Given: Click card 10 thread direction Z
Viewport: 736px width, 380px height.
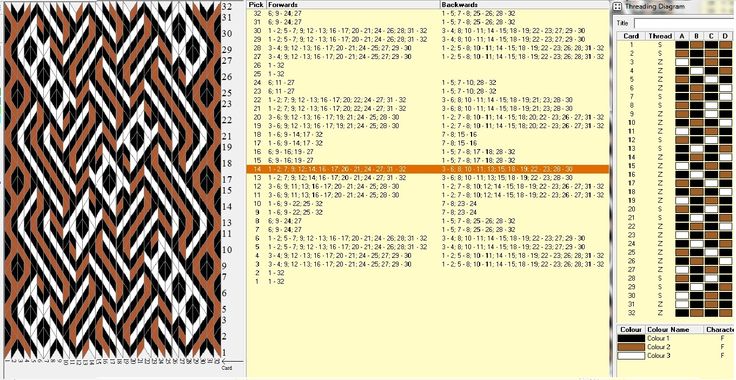Looking at the screenshot, I should coord(660,122).
